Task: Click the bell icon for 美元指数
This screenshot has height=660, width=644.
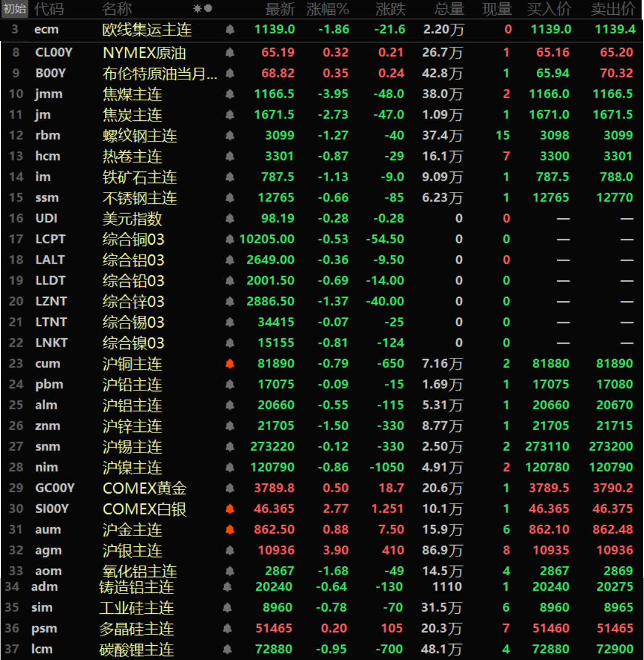Action: click(230, 219)
